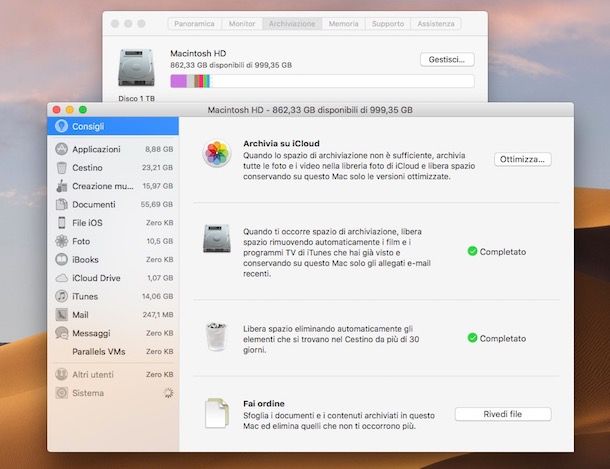Viewport: 610px width, 469px height.
Task: Click the File iOS phone icon
Action: (61, 222)
